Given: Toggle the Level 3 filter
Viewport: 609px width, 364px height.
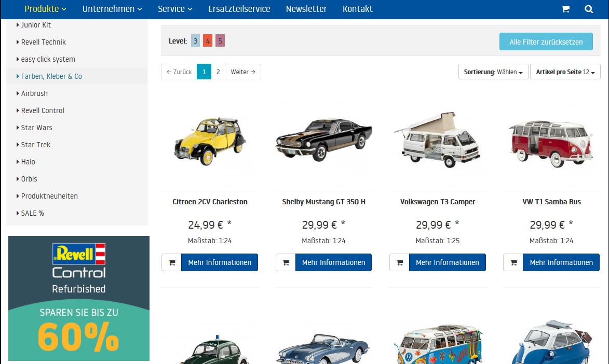Looking at the screenshot, I should (195, 41).
